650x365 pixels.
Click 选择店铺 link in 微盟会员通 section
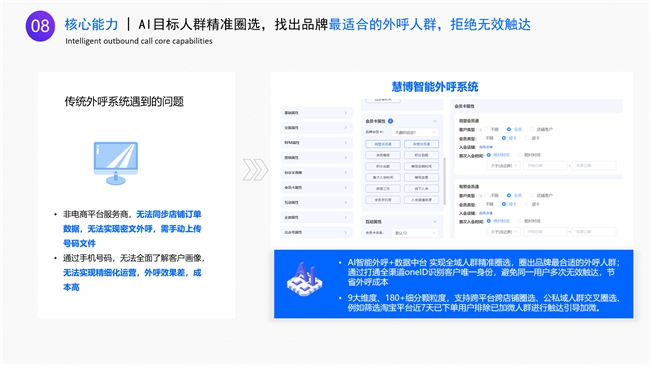coord(486,147)
